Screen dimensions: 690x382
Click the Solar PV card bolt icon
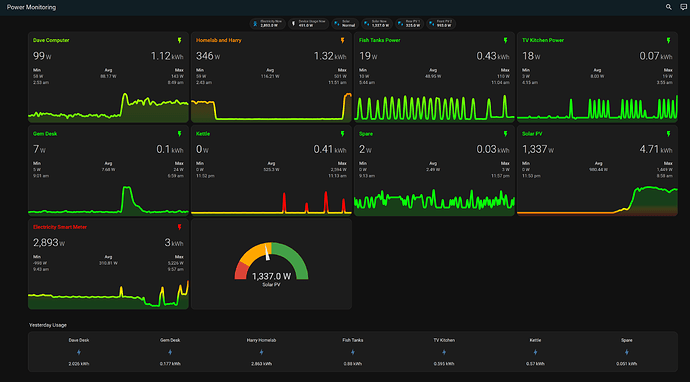[668, 134]
